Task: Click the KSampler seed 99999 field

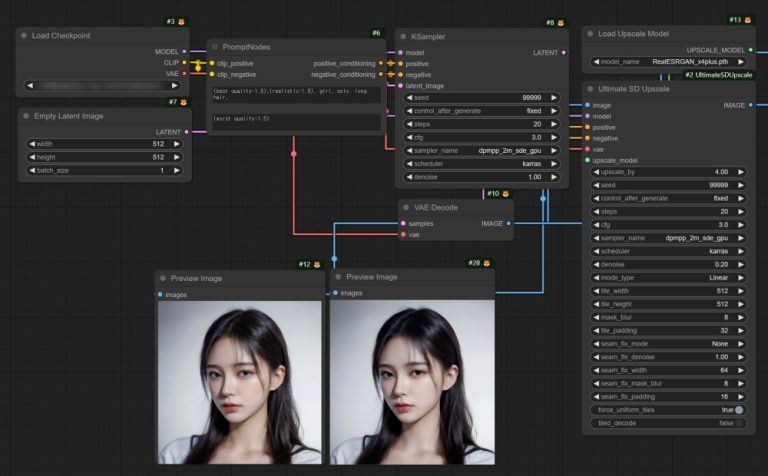Action: [481, 98]
